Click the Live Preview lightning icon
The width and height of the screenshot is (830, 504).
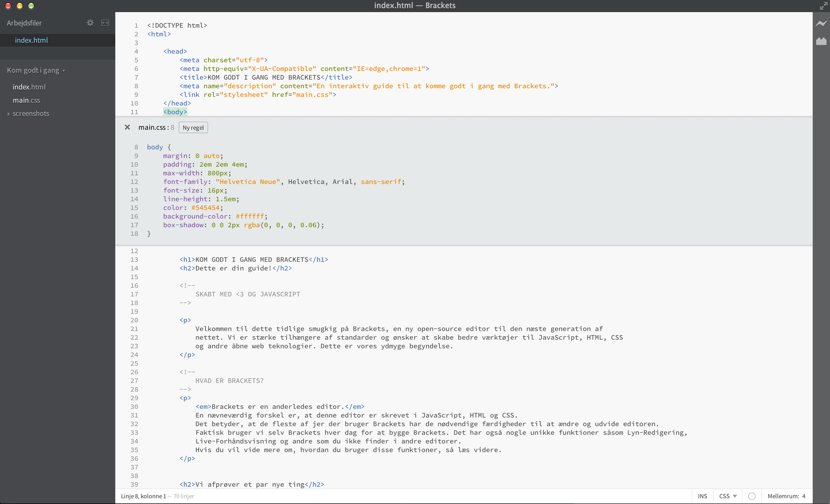[821, 23]
